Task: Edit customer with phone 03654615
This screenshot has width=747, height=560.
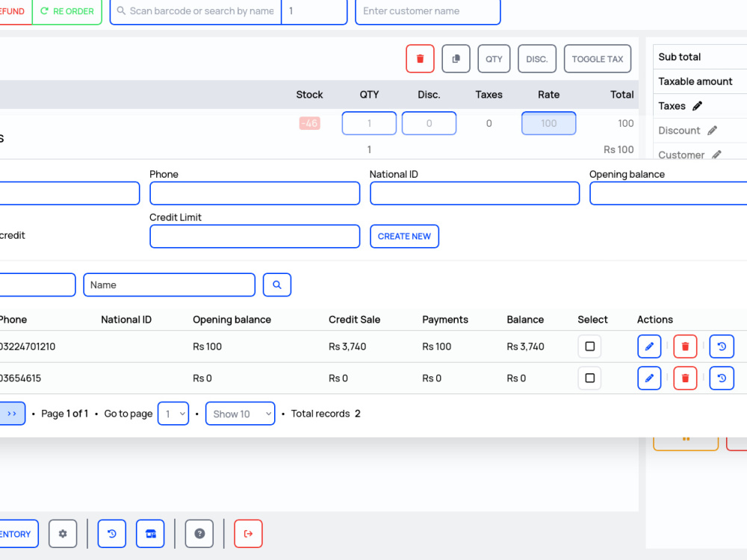Action: pos(649,378)
